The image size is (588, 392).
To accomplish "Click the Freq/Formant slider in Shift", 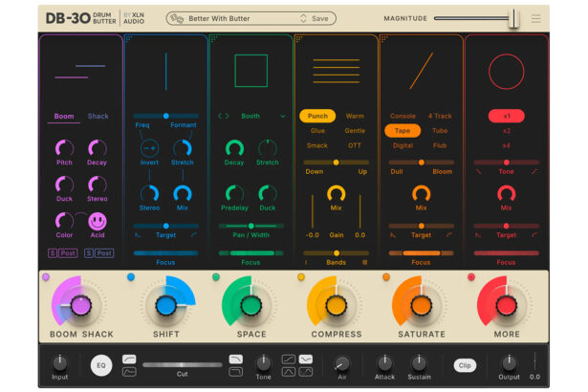I will coord(165,116).
